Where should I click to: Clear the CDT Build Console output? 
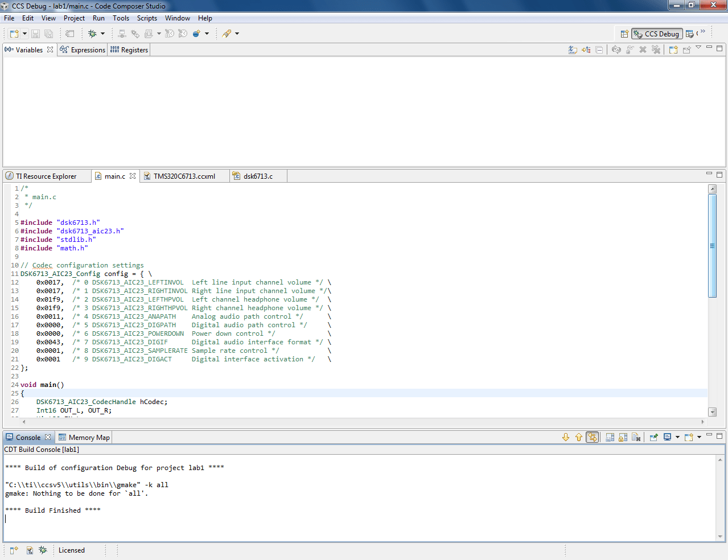click(636, 437)
